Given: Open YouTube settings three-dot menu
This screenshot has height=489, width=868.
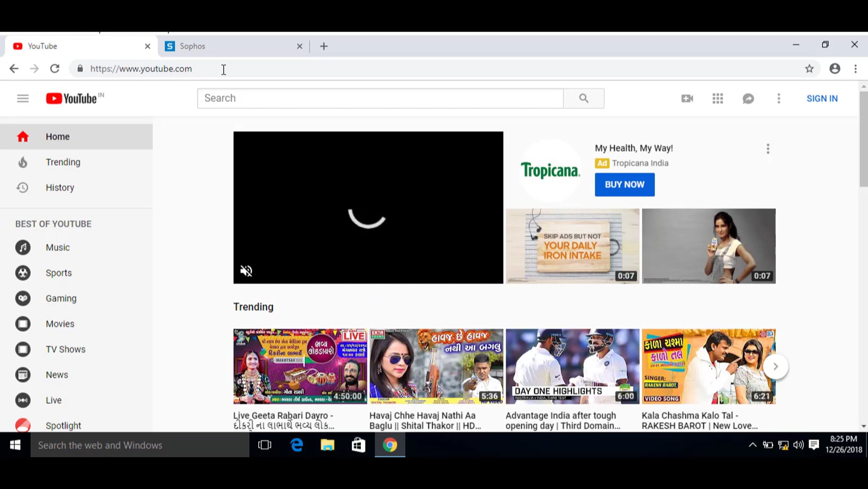Looking at the screenshot, I should [x=779, y=98].
